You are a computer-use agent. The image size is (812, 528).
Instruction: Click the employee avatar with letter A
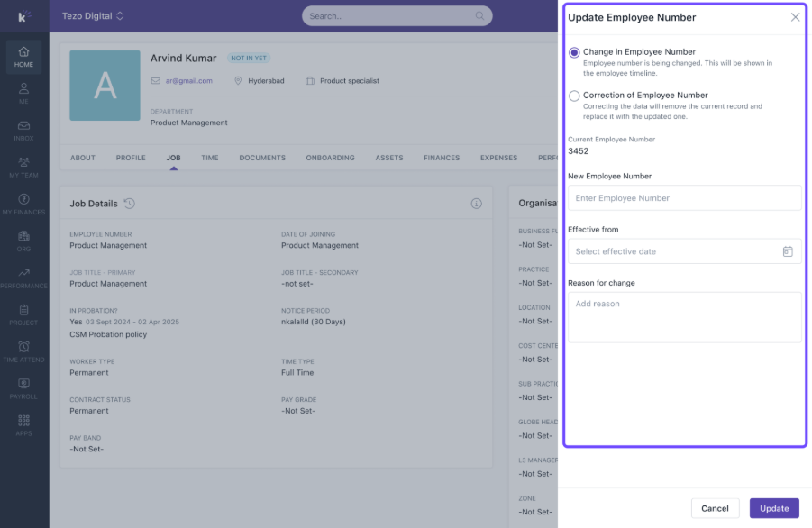coord(105,86)
